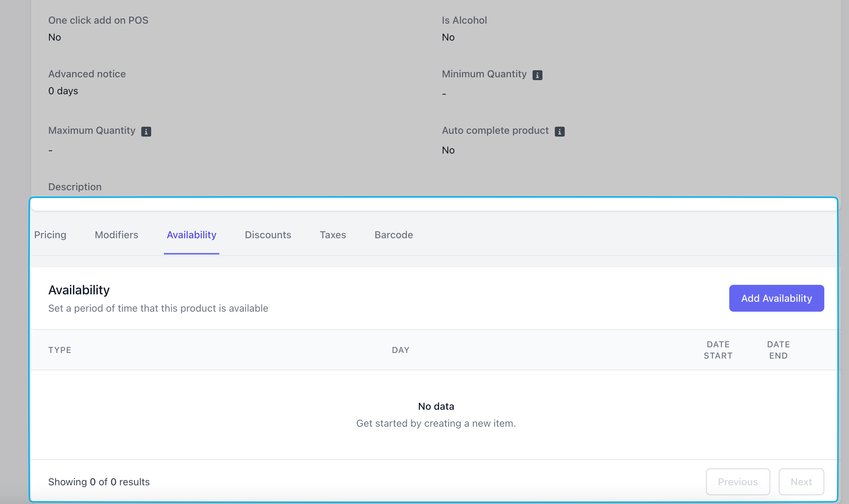Go to the Discounts tab
Image resolution: width=849 pixels, height=504 pixels.
(268, 235)
